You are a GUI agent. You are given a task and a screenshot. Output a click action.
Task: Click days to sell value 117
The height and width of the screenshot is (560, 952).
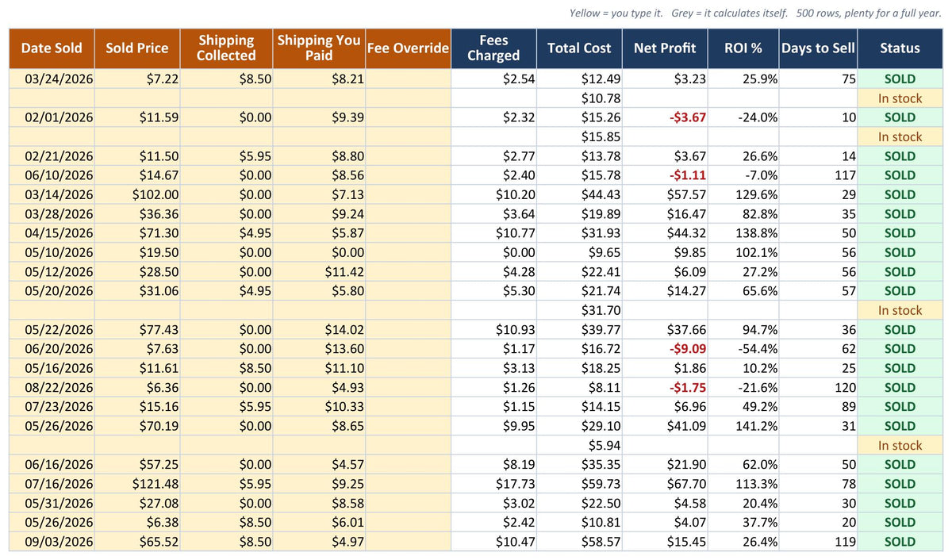click(819, 175)
